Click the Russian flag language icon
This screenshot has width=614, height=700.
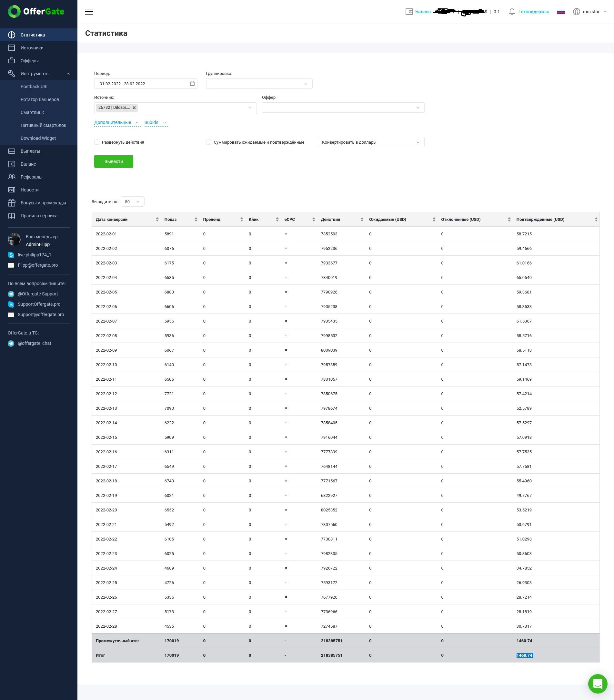[x=561, y=12]
